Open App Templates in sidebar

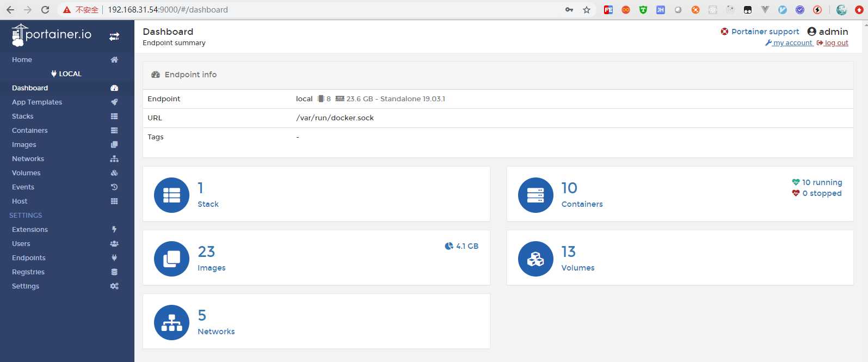(67, 102)
